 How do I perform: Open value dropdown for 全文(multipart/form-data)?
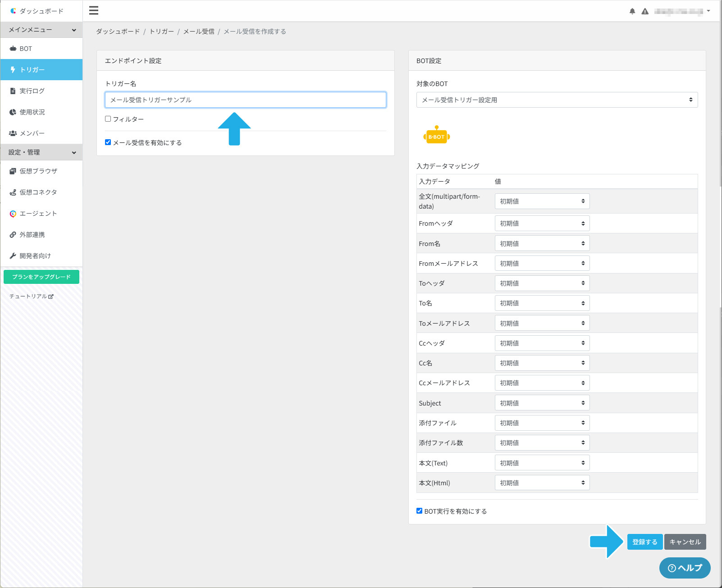[542, 201]
